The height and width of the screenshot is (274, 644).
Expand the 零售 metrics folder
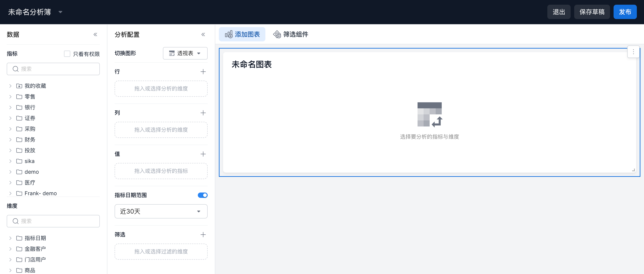(x=10, y=97)
